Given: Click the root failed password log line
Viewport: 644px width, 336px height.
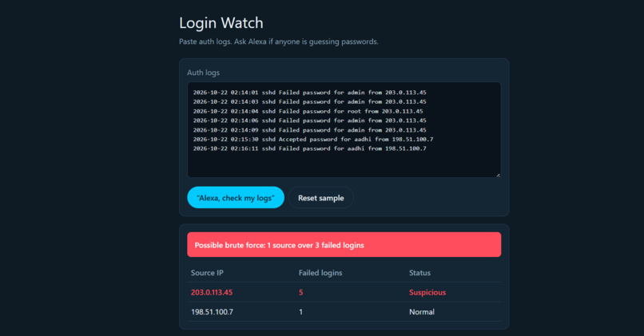Looking at the screenshot, I should click(x=308, y=111).
